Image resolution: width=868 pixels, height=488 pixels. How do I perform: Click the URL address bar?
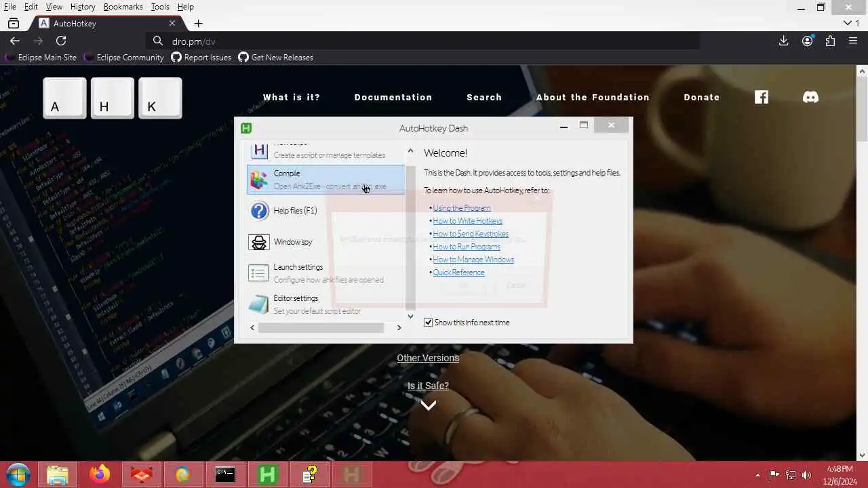pyautogui.click(x=422, y=41)
